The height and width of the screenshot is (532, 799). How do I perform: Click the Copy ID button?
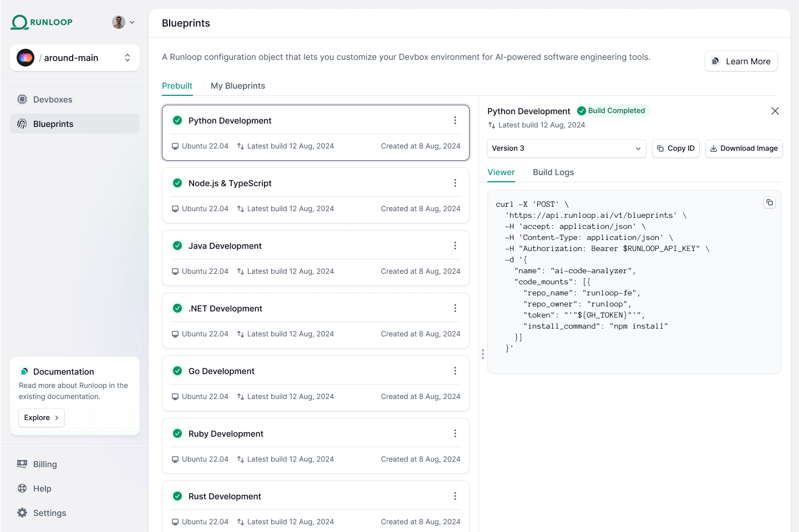pos(675,149)
